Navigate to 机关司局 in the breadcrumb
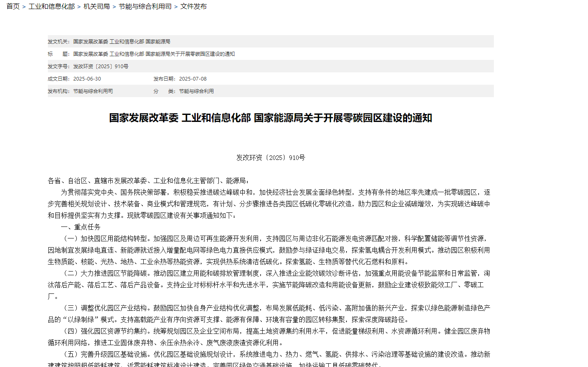 tap(97, 7)
